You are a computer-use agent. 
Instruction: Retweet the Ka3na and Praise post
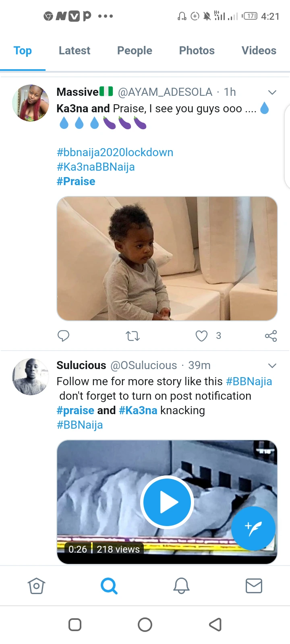tap(133, 336)
